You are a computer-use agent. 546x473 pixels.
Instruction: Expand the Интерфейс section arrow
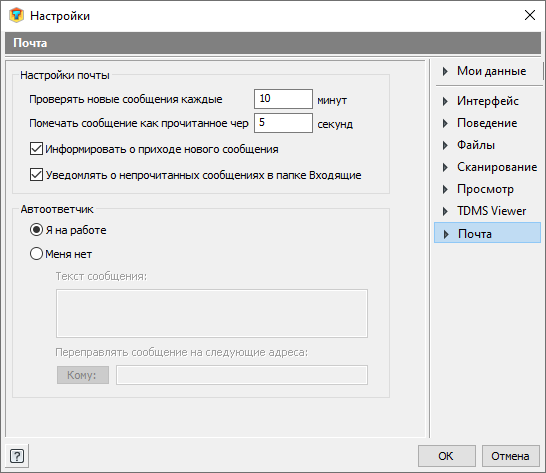click(x=445, y=101)
